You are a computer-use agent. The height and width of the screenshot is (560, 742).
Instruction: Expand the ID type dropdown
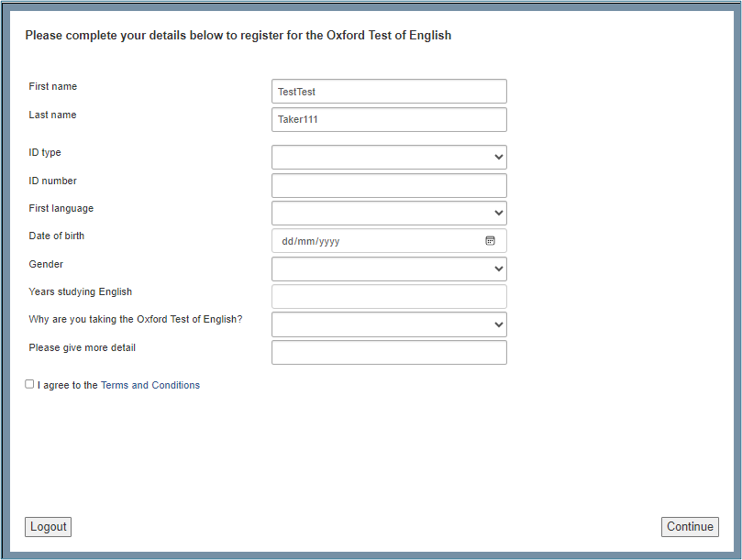click(389, 158)
